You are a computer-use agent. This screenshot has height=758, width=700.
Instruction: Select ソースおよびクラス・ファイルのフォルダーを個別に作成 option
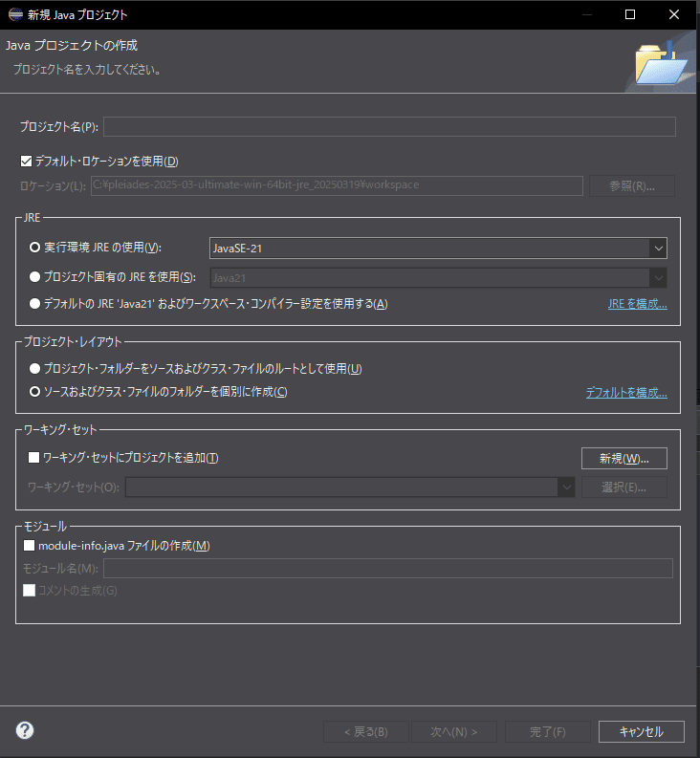click(35, 392)
